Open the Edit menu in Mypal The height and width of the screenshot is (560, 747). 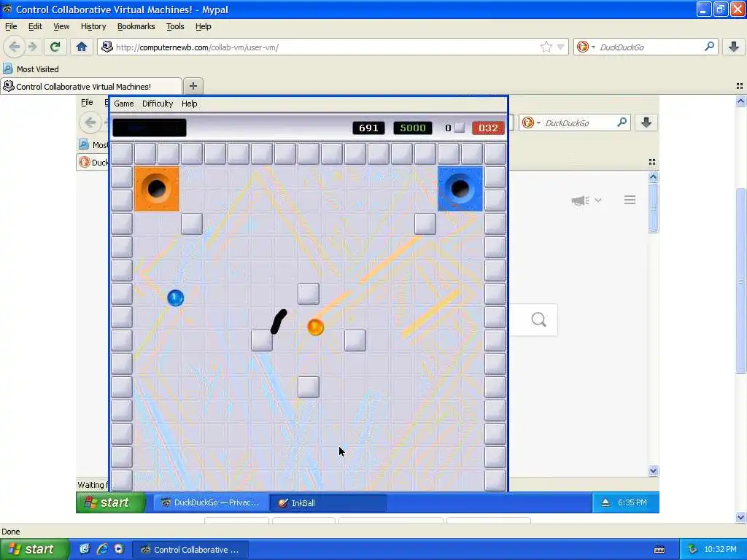pos(35,26)
